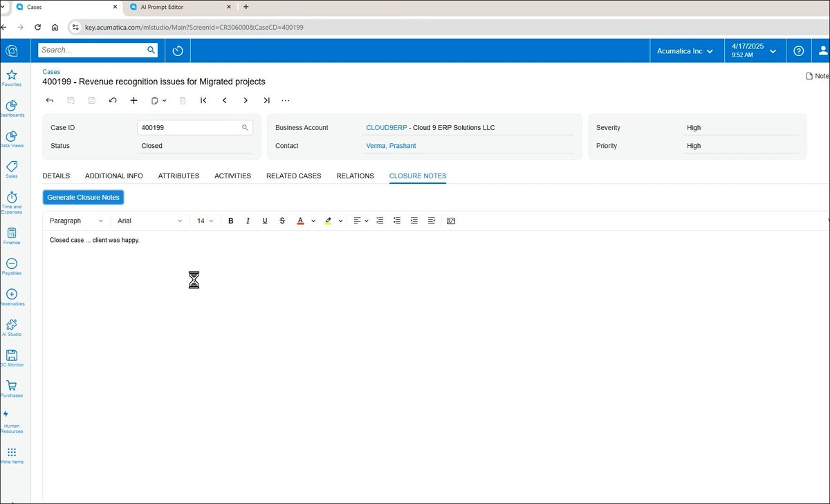Open the Data Views workspace
Viewport: 830px width, 504px height.
11,139
